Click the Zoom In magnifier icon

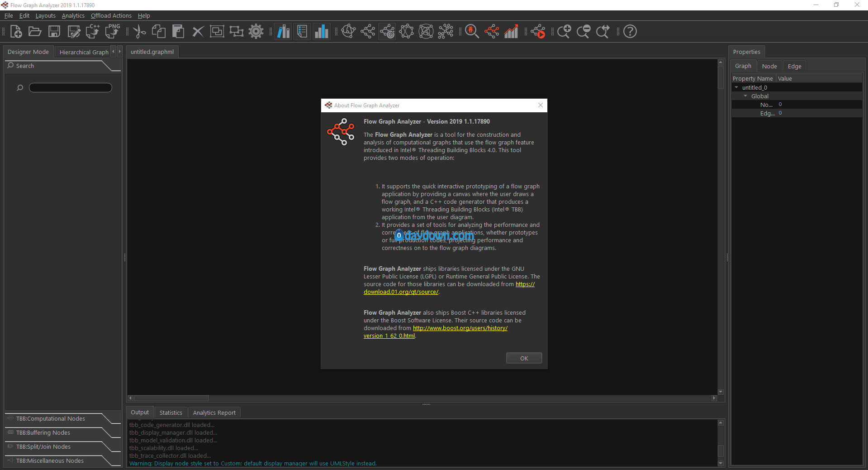[564, 32]
